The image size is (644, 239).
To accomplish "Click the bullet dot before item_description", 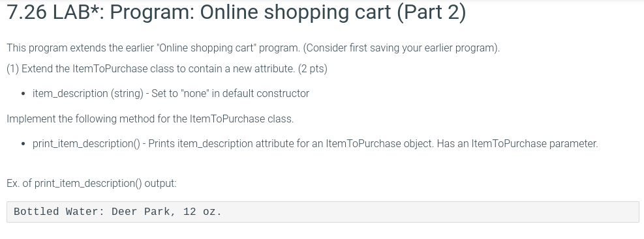I will [x=23, y=94].
